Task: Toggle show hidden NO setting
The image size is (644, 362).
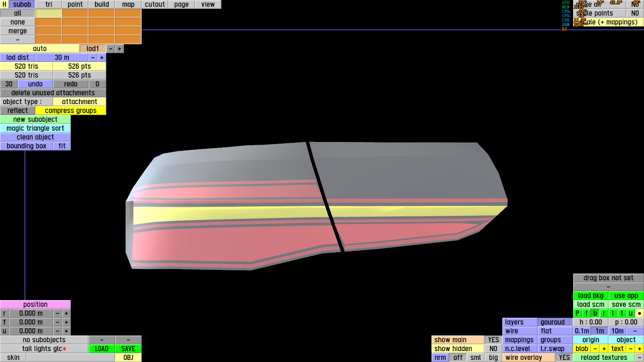Action: pos(493,349)
